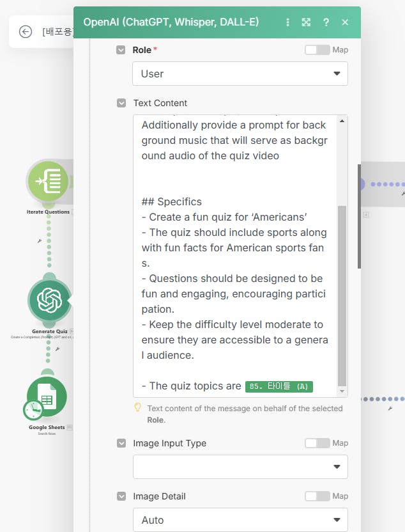Click the panel's right vertical scrollbar
This screenshot has width=405, height=532.
click(359, 216)
